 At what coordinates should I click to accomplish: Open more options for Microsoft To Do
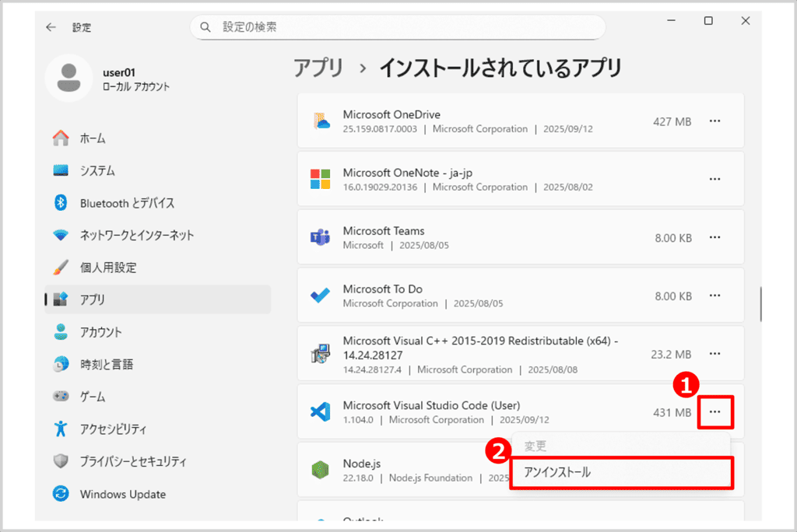coord(714,296)
